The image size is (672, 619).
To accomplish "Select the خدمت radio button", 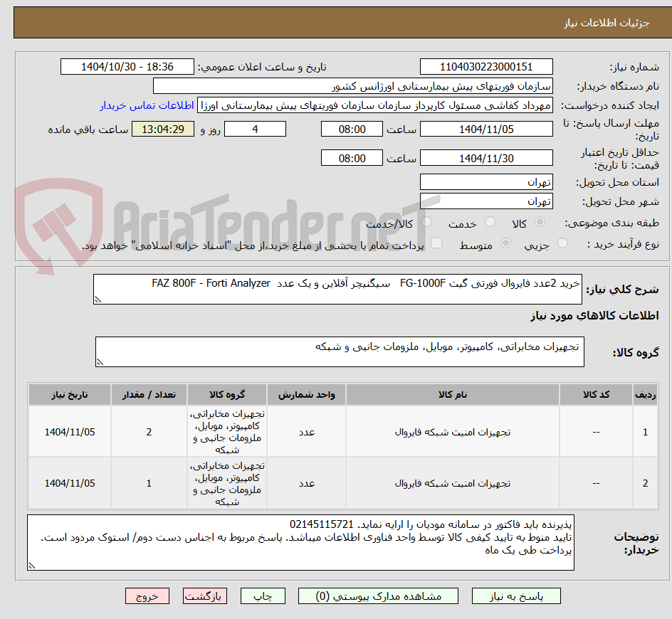I will click(x=490, y=222).
